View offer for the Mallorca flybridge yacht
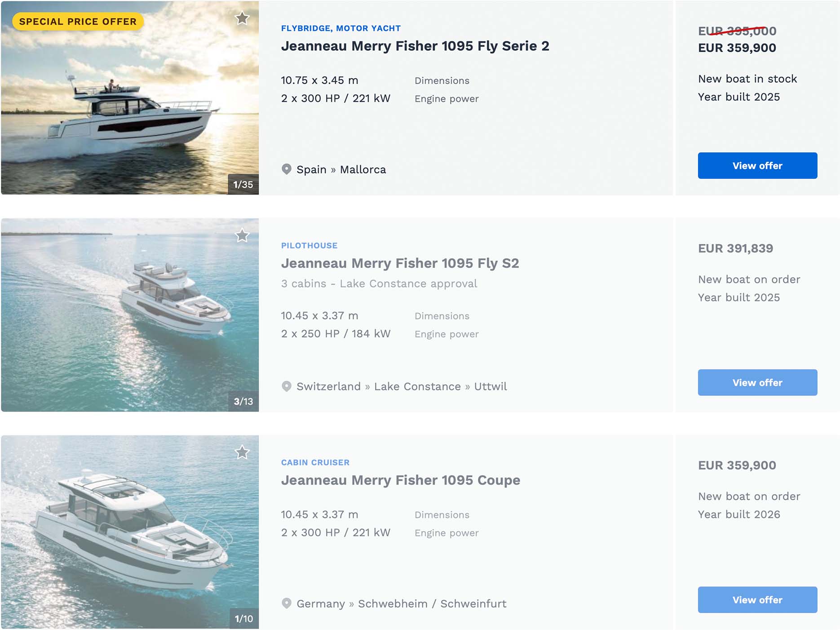This screenshot has width=840, height=630. [x=757, y=166]
